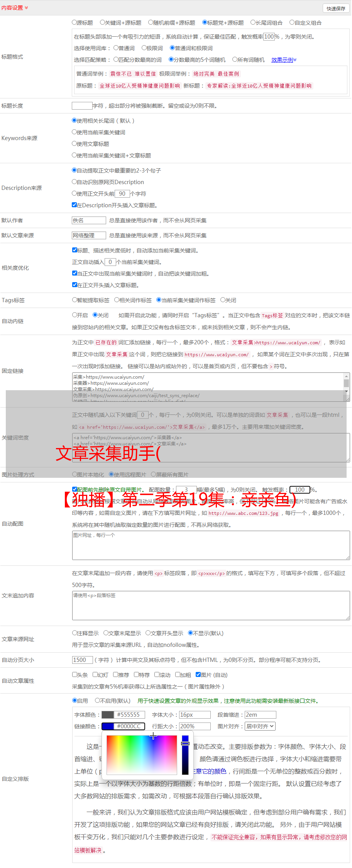The image size is (352, 868).
Task: Edit the 90 characters input field
Action: click(x=122, y=194)
